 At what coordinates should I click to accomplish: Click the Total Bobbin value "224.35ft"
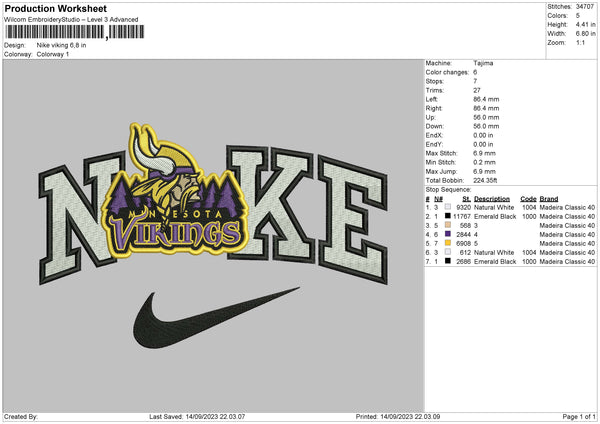point(485,181)
